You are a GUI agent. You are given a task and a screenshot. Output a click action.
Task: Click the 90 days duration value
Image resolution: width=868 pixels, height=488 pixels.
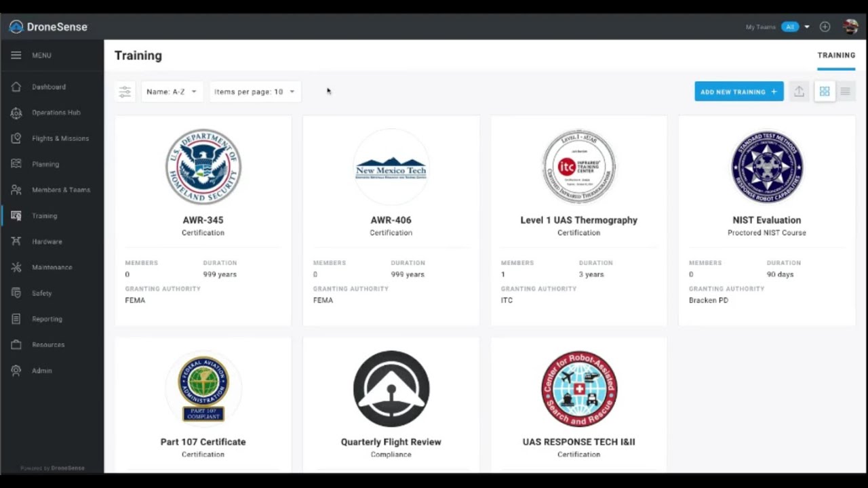pos(780,274)
